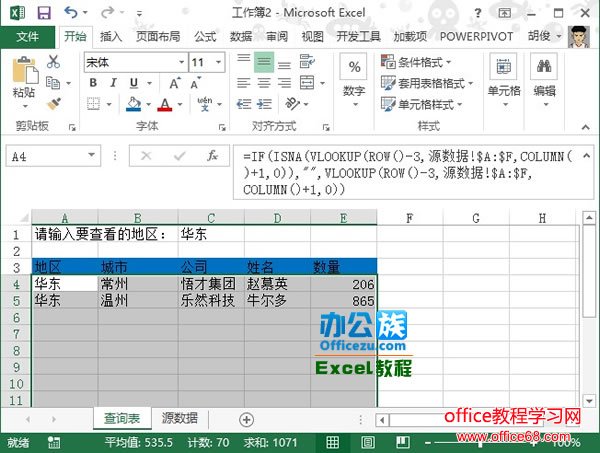Align text to middle of cell
This screenshot has width=600, height=453.
point(264,61)
